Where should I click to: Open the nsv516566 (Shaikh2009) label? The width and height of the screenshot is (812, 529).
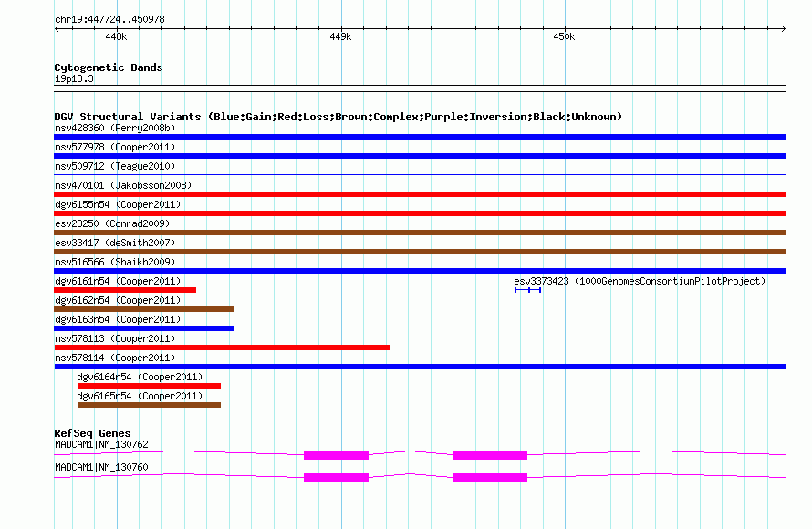(115, 262)
